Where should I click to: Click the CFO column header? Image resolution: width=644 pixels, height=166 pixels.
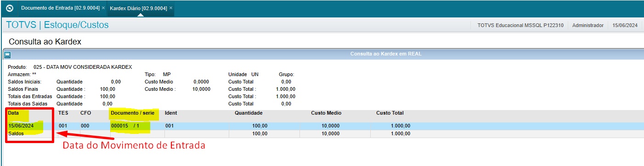(x=85, y=113)
